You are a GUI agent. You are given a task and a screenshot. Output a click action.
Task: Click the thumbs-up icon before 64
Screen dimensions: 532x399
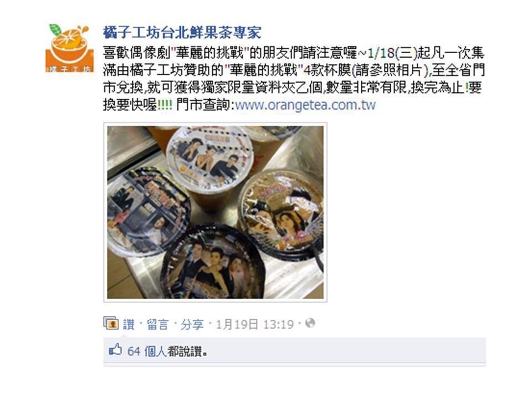pyautogui.click(x=115, y=350)
